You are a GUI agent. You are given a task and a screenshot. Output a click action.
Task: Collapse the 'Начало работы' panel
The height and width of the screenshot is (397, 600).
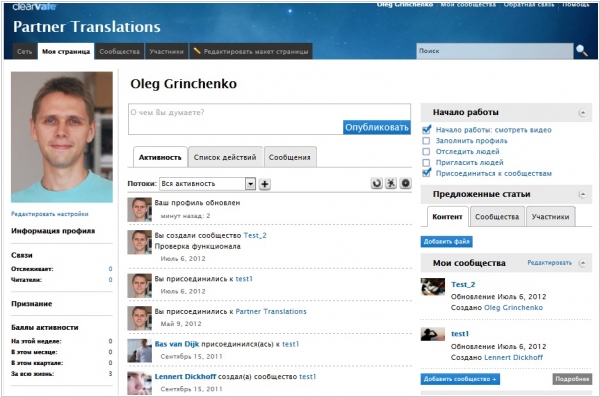(582, 113)
